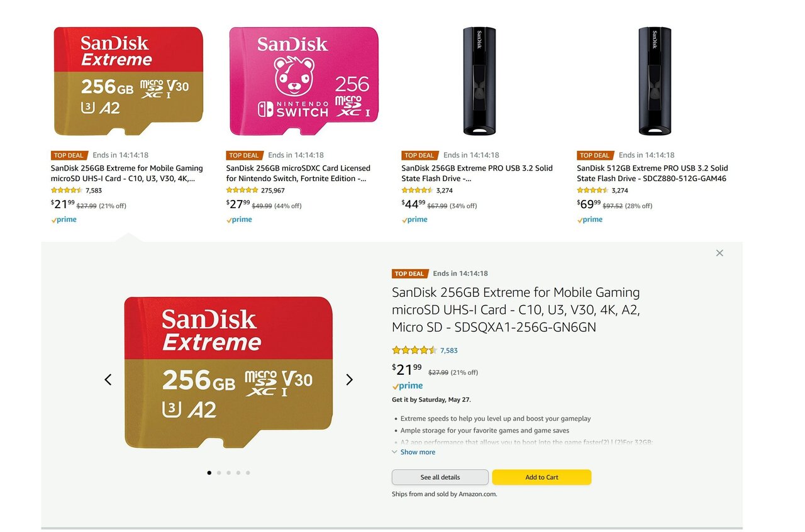Image resolution: width=805 pixels, height=532 pixels.
Task: Click the large SanDisk Extreme quick view image
Action: click(228, 372)
